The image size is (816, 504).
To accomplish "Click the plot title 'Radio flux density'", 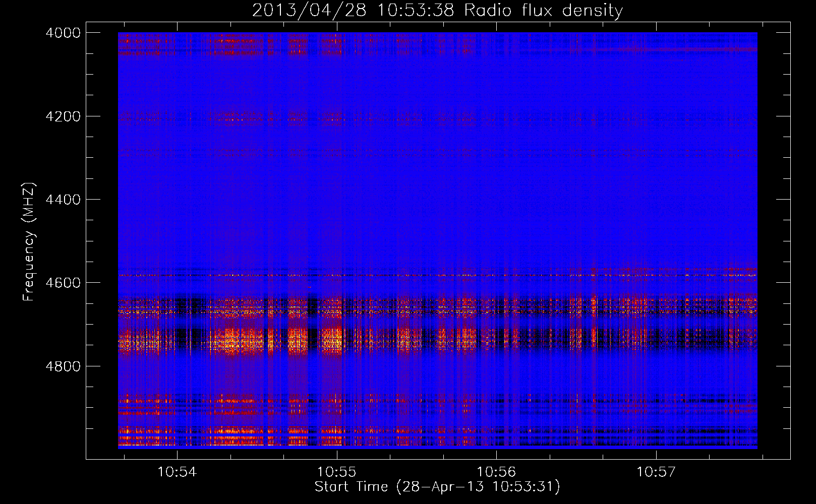I will [543, 10].
